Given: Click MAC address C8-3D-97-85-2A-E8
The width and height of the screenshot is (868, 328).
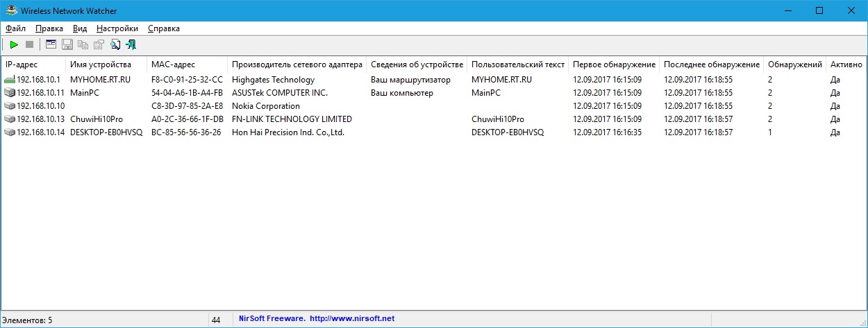Looking at the screenshot, I should 187,106.
